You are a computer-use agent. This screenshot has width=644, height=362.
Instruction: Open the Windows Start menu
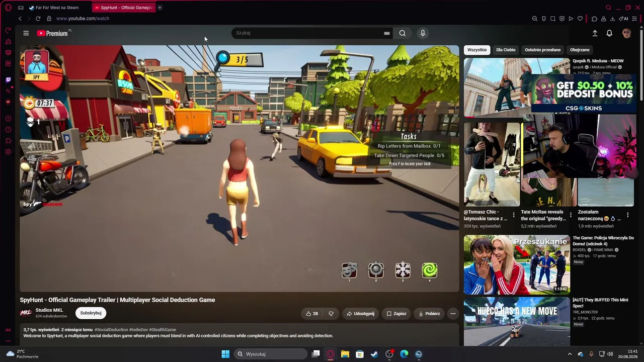[225, 354]
